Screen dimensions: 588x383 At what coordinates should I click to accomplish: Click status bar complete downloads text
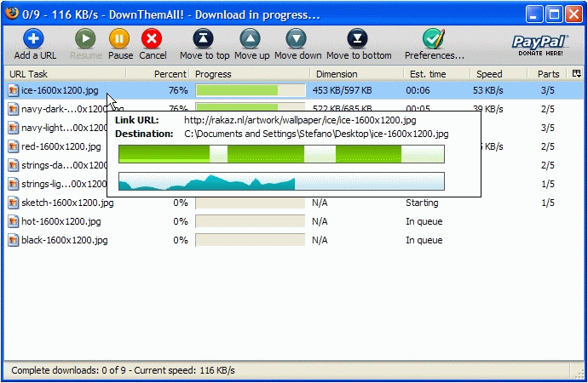123,370
